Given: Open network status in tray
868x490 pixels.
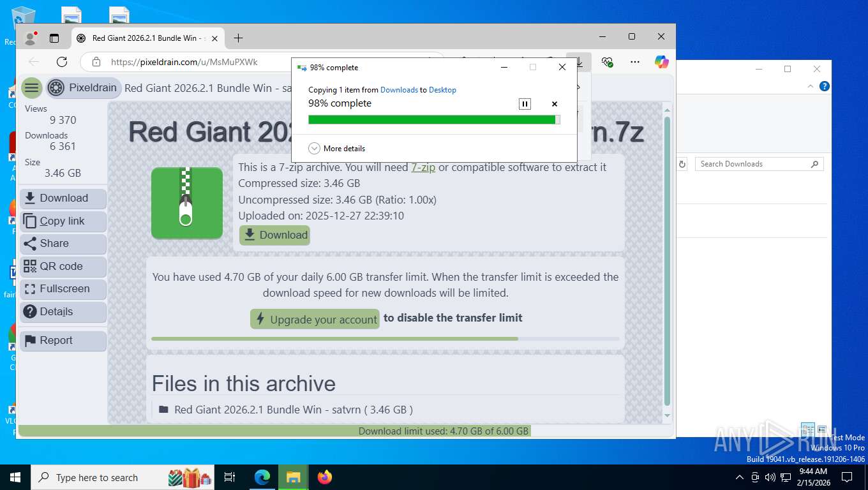Looking at the screenshot, I should [x=786, y=477].
